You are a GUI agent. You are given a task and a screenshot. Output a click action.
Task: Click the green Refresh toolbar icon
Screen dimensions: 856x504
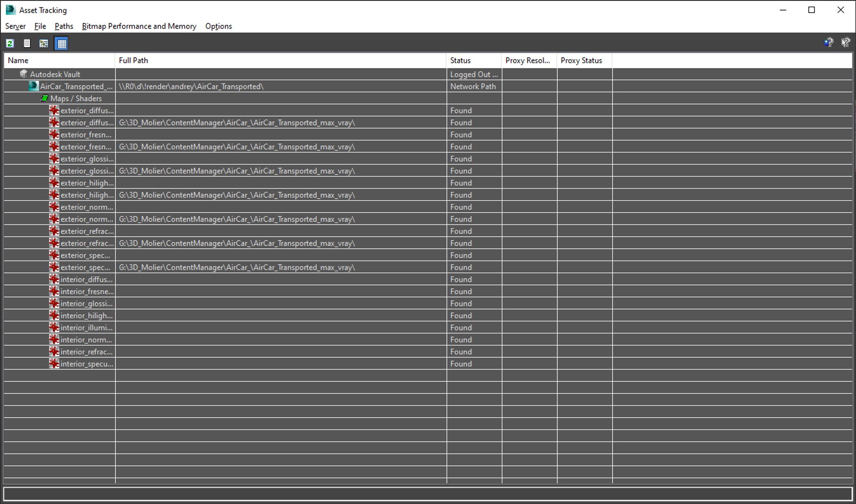pos(10,43)
